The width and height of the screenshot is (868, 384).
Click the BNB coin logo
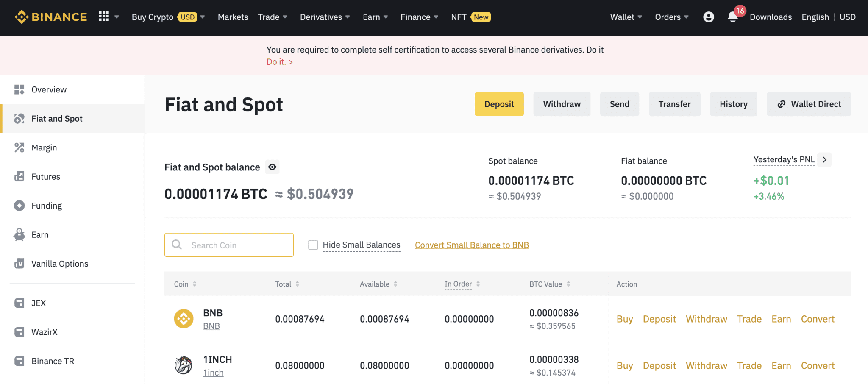click(184, 319)
